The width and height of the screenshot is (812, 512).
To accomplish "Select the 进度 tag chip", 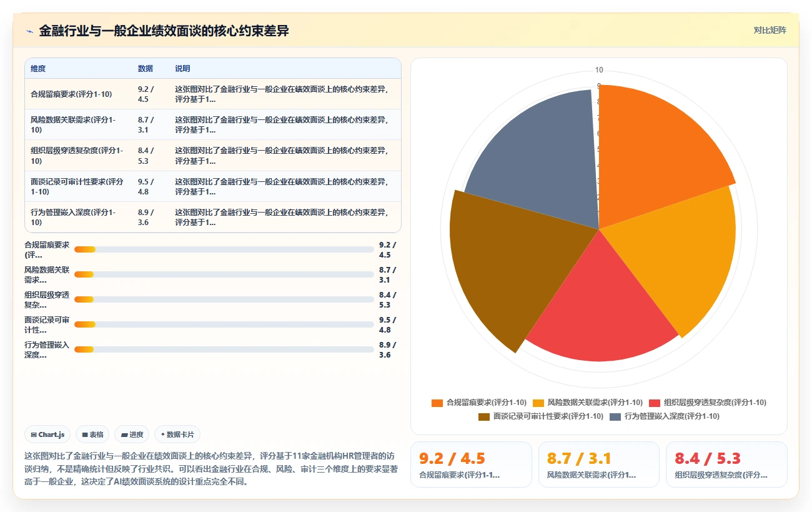I will tap(132, 434).
